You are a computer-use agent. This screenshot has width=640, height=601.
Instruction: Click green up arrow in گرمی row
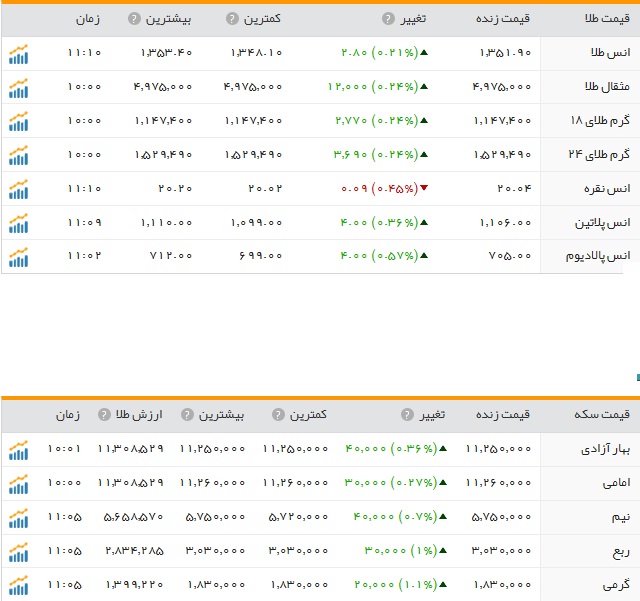[x=443, y=584]
